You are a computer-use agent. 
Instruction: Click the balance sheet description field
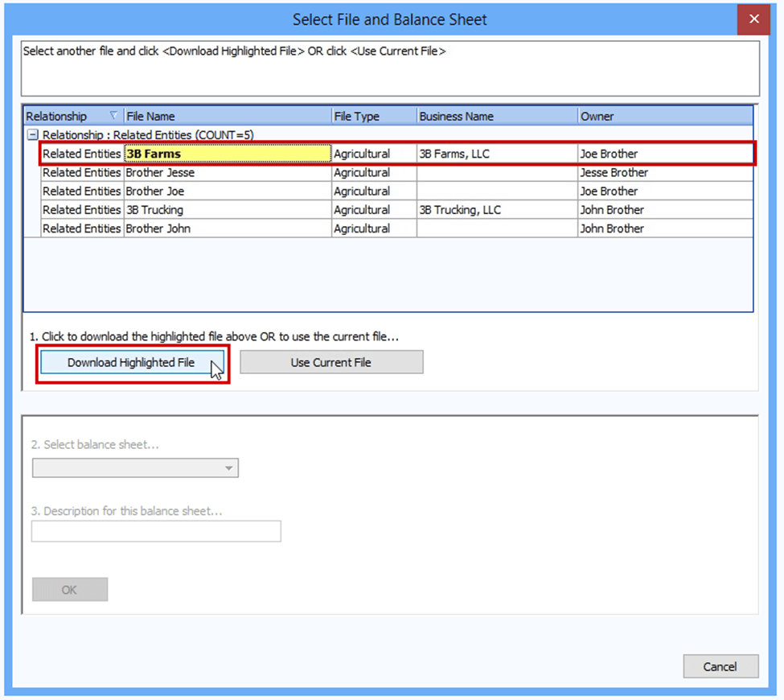point(156,531)
